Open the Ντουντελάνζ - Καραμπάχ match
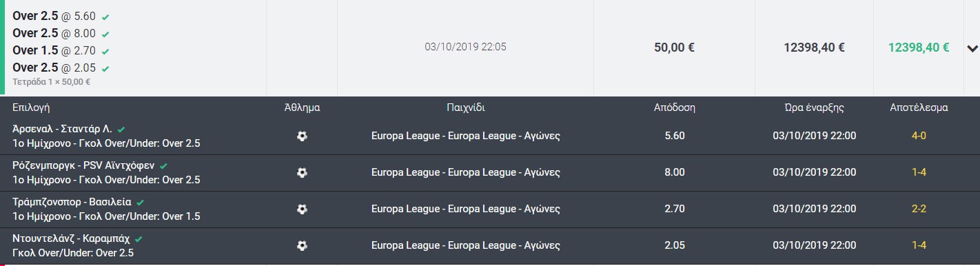 click(x=72, y=238)
